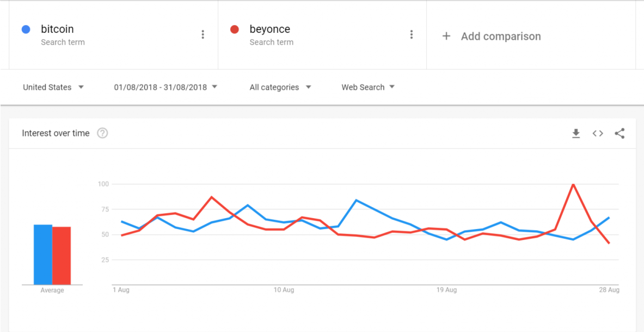The height and width of the screenshot is (332, 644).
Task: Open the beyonce term options menu
Action: click(x=412, y=35)
